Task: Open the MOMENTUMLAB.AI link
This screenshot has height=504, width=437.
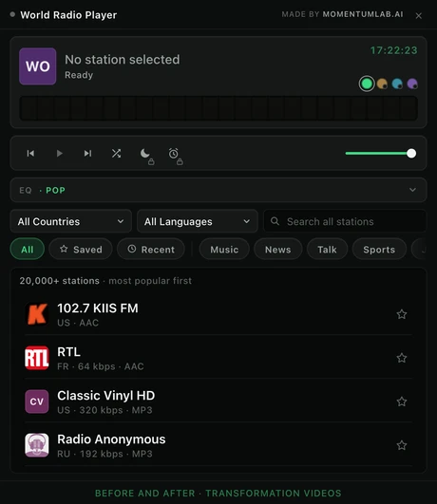Action: tap(363, 14)
